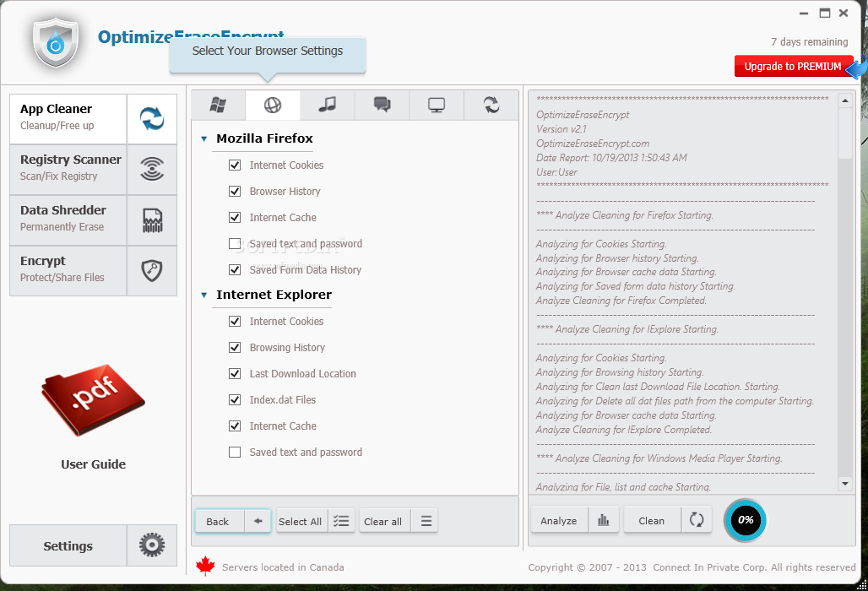
Task: Uncheck Browsing History for Internet Explorer
Action: pos(235,348)
